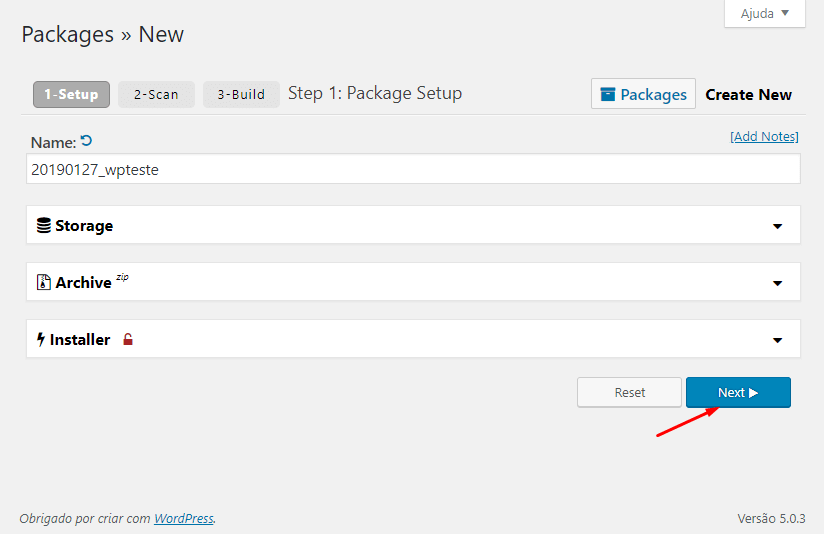Select the 2-Scan step tab
Image resolution: width=824 pixels, height=534 pixels.
pyautogui.click(x=156, y=94)
